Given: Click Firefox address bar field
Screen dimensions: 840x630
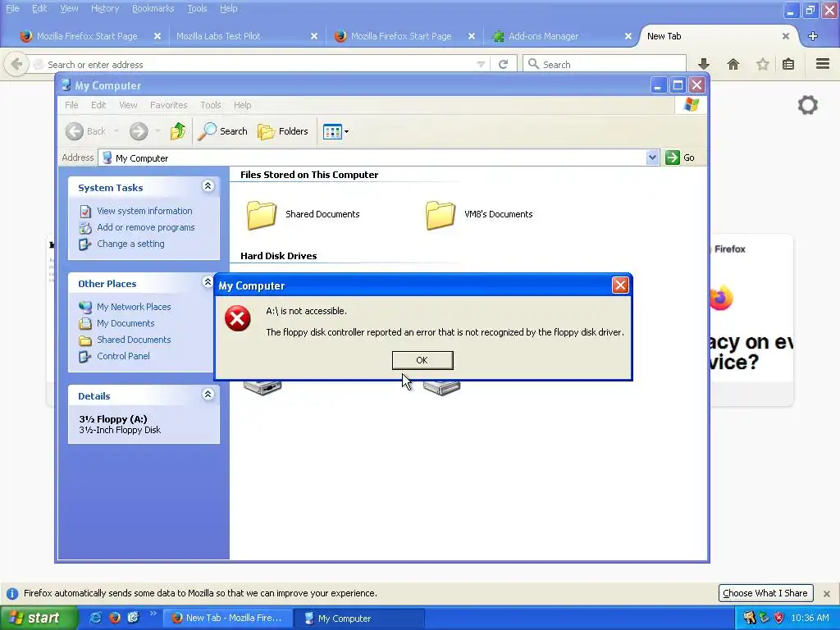Looking at the screenshot, I should click(x=260, y=64).
